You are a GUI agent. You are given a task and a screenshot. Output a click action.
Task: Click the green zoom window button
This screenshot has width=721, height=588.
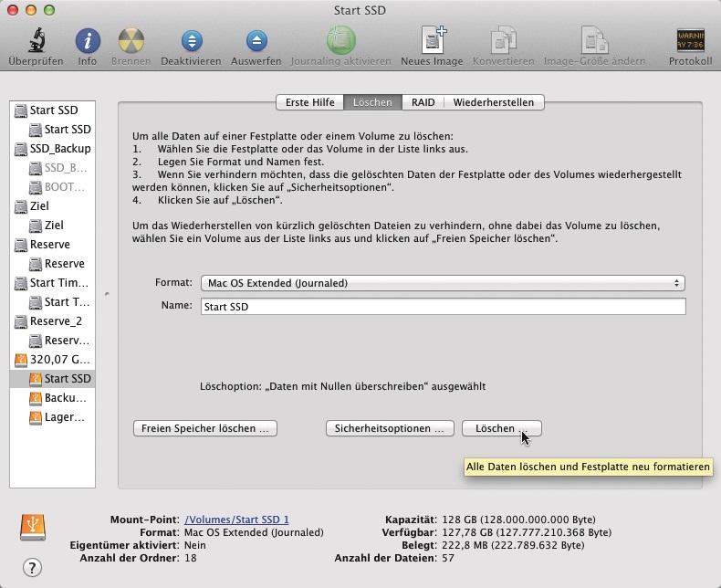point(49,10)
